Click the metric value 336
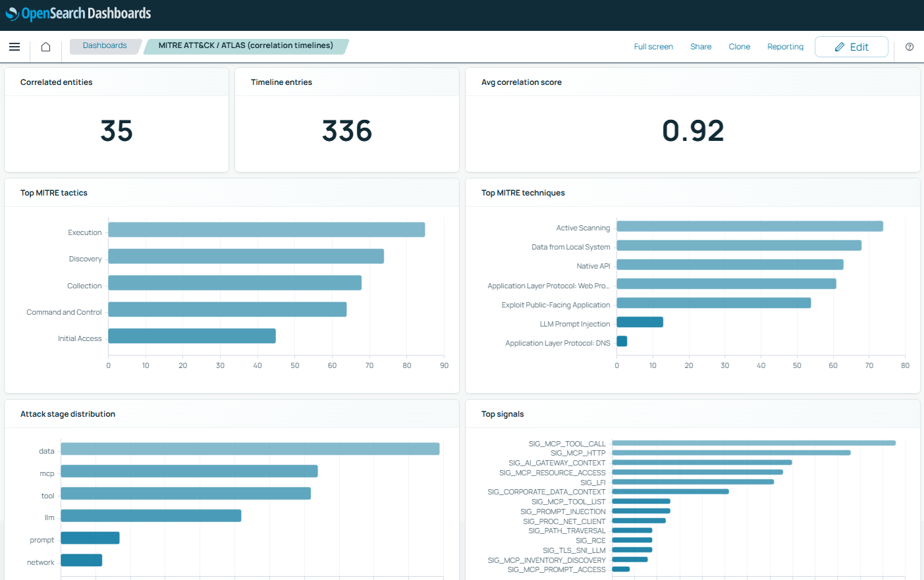924x580 pixels. click(347, 131)
